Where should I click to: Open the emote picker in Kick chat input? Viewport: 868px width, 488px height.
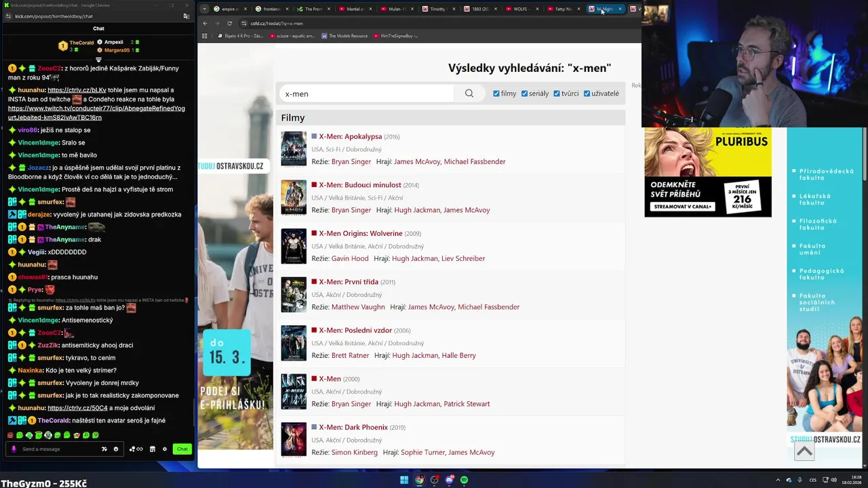(116, 449)
